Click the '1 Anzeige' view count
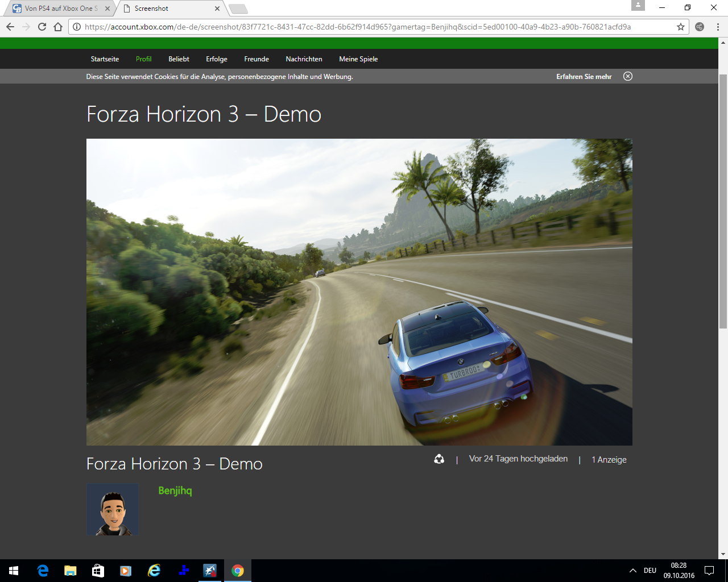The width and height of the screenshot is (728, 582). 609,460
